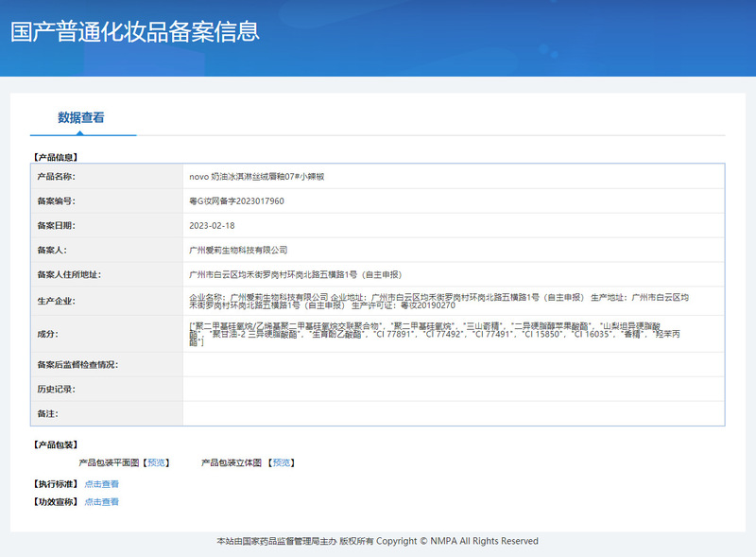This screenshot has width=756, height=557.
Task: Click the 备案人 value 广州爱莉生物科技有限公司
Action: (238, 251)
